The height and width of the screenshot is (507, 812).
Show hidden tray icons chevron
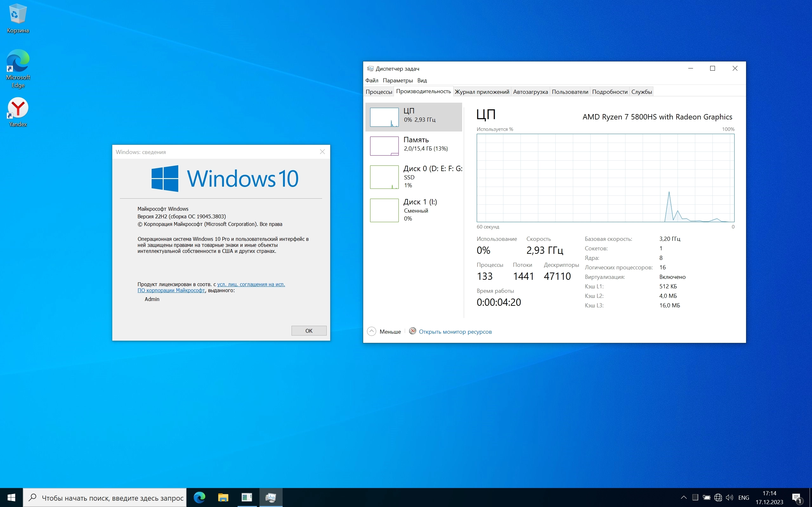coord(684,497)
